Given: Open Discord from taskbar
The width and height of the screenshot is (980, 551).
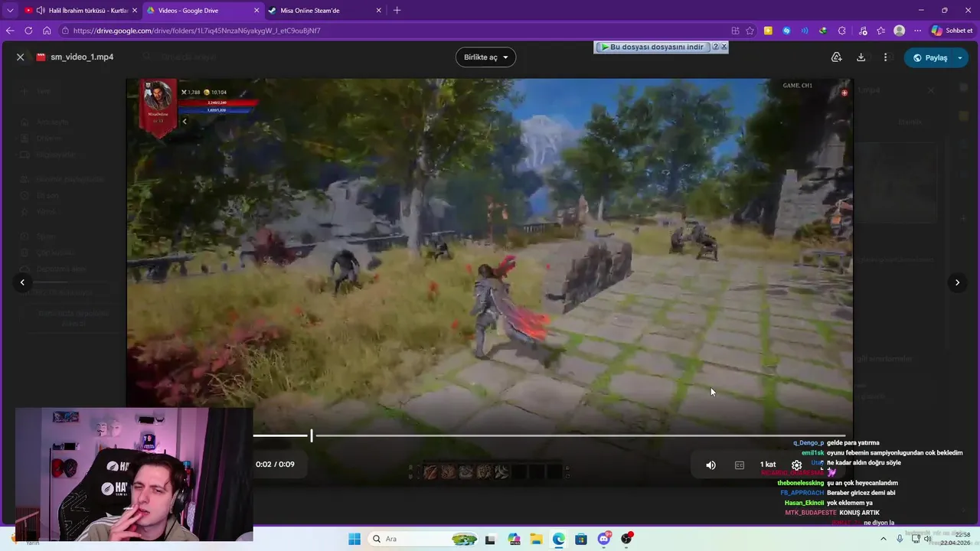Looking at the screenshot, I should point(605,539).
